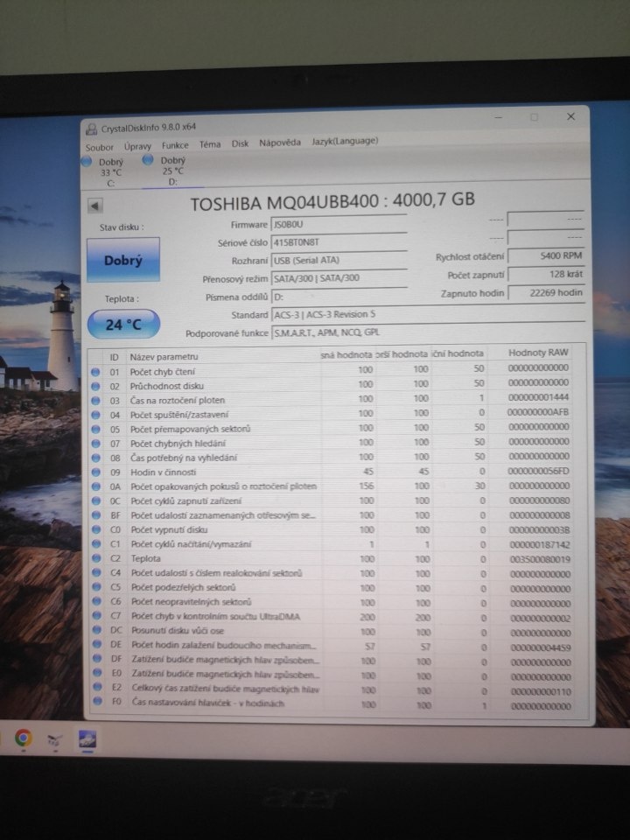Click status icon of row 0A
The width and height of the screenshot is (630, 840).
coord(96,487)
